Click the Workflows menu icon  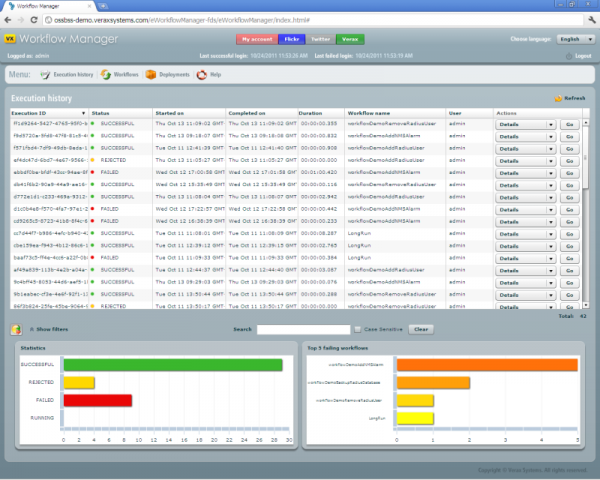(x=106, y=74)
